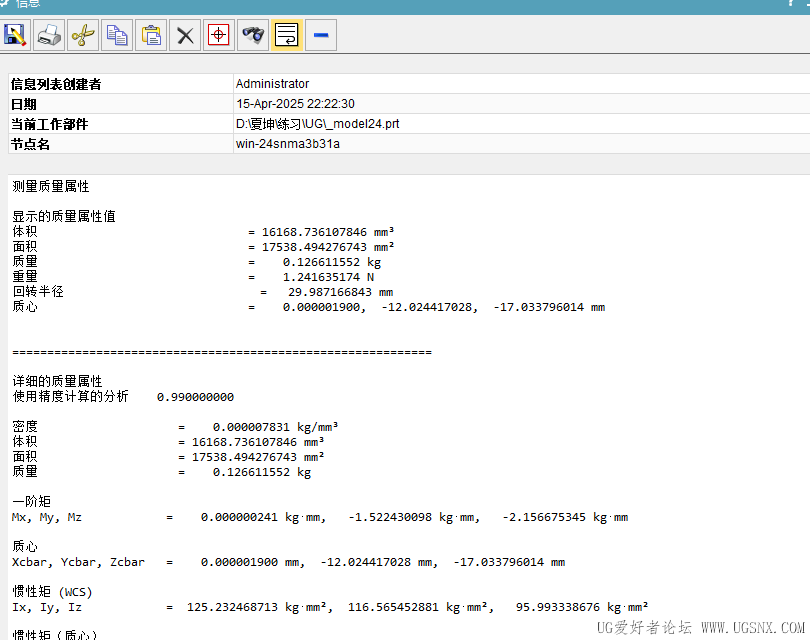Screen dimensions: 810x640
Task: Click the value -2.156675345 kg·mm
Action: 565,517
